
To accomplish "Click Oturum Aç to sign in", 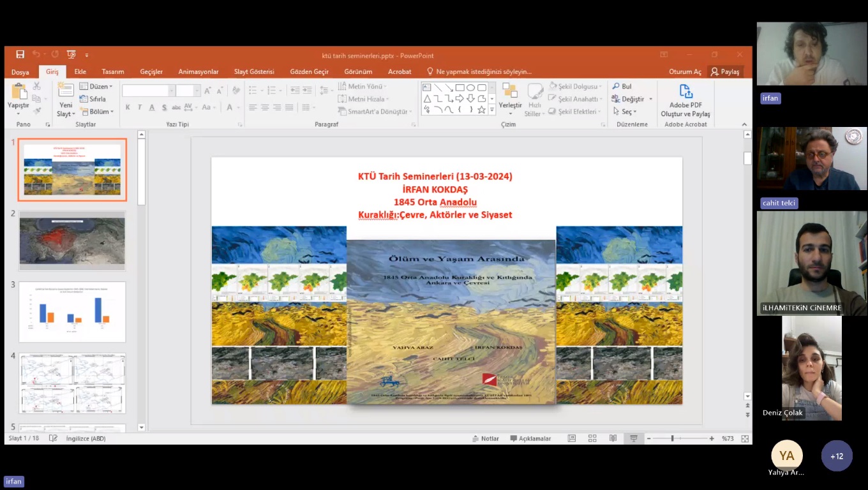I will coord(685,72).
